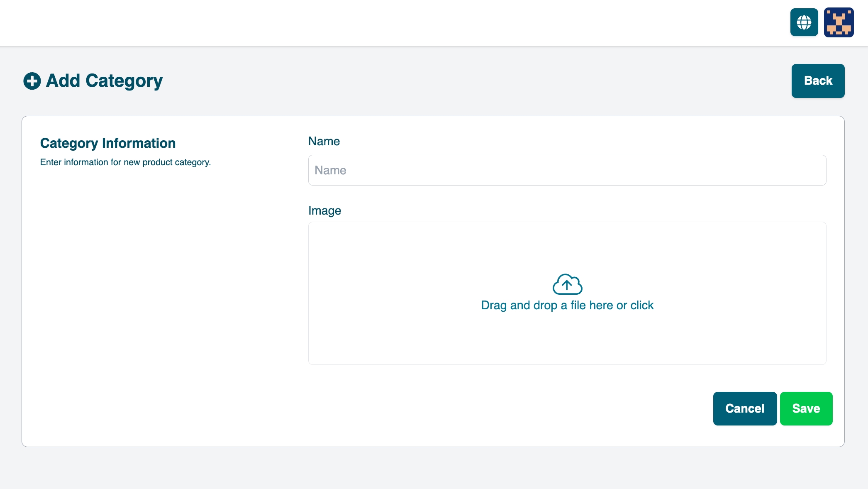Click the Add Category page title

pyautogui.click(x=104, y=81)
